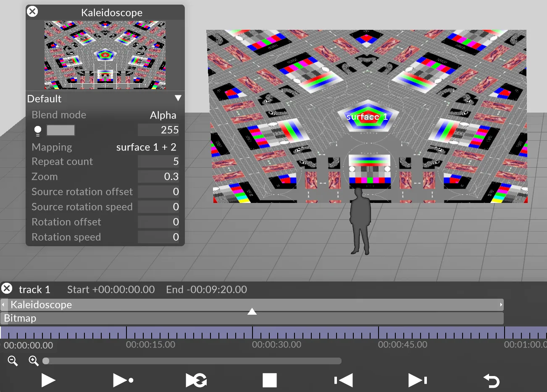Click the Start +00:00:00.00 time label
The image size is (547, 392).
pos(110,289)
